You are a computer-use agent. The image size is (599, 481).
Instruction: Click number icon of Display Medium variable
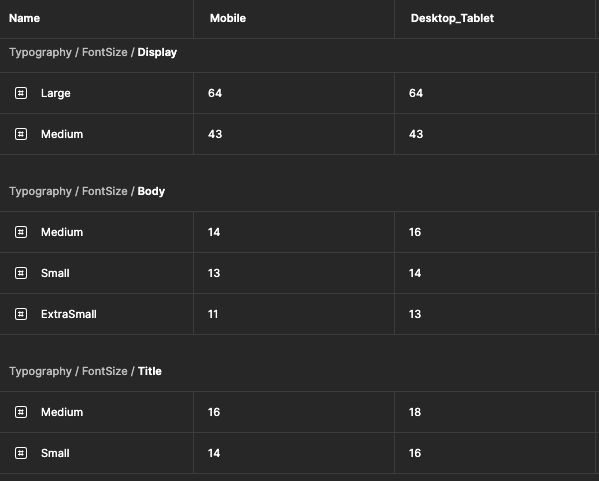point(21,134)
